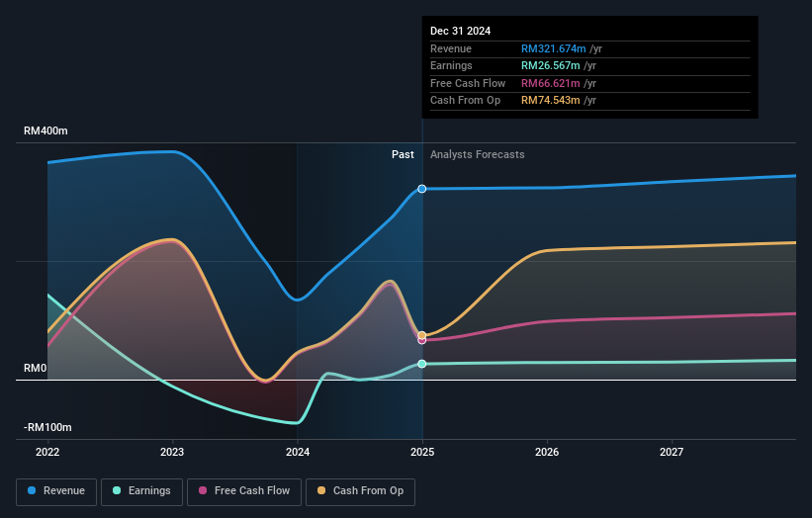The image size is (812, 518).
Task: Click the Past label on the chart
Action: tap(403, 154)
